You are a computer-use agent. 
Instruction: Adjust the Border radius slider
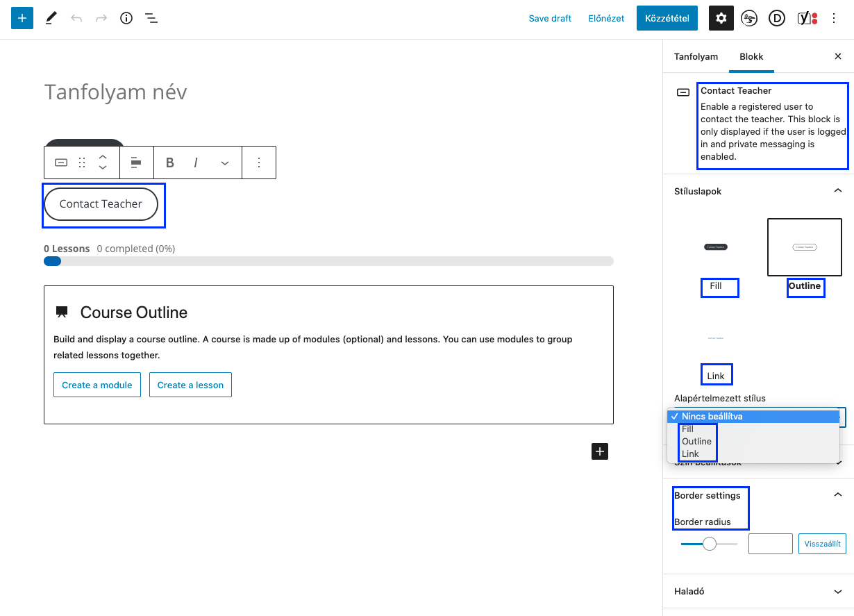pyautogui.click(x=709, y=545)
